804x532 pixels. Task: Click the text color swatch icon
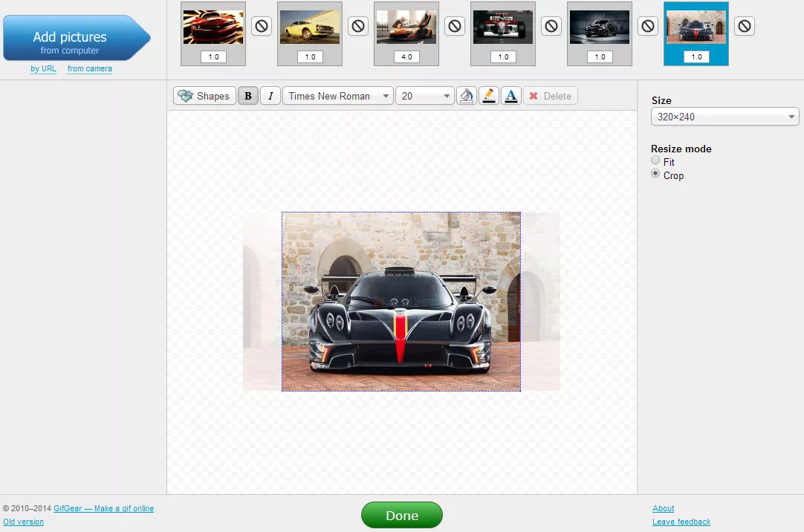[510, 95]
